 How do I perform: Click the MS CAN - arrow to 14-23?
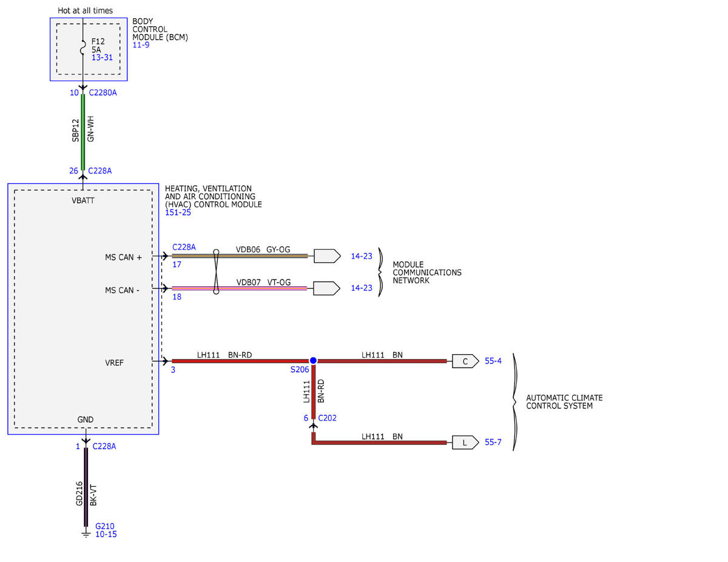[x=326, y=288]
